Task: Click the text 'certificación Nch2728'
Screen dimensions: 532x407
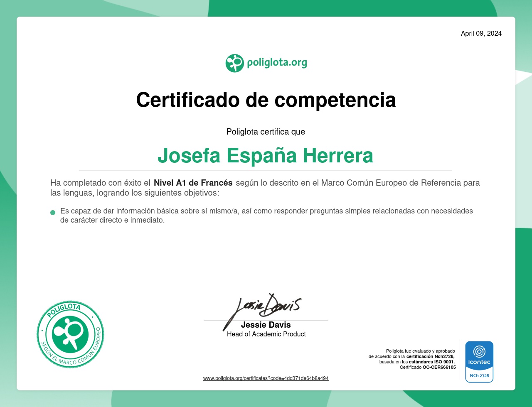Action: [430, 356]
